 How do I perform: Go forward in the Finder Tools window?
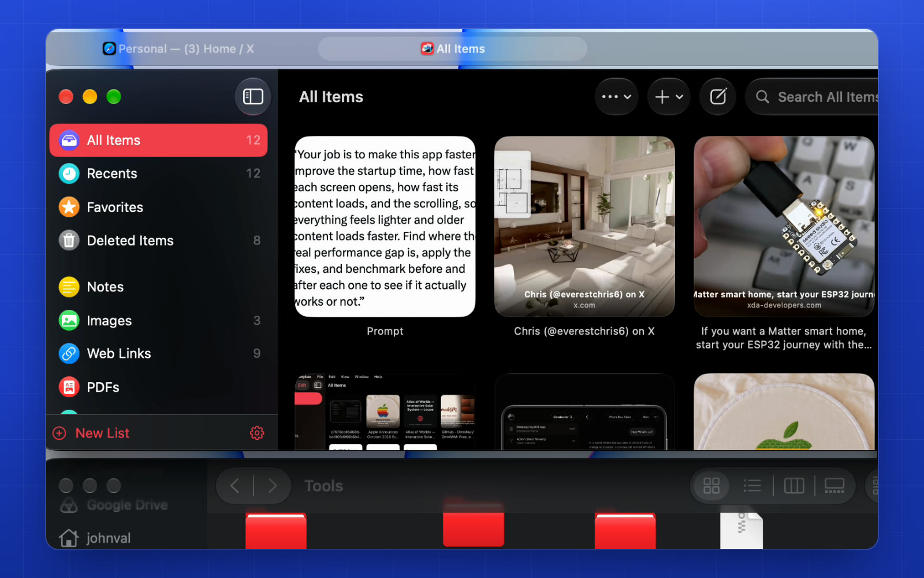tap(273, 486)
